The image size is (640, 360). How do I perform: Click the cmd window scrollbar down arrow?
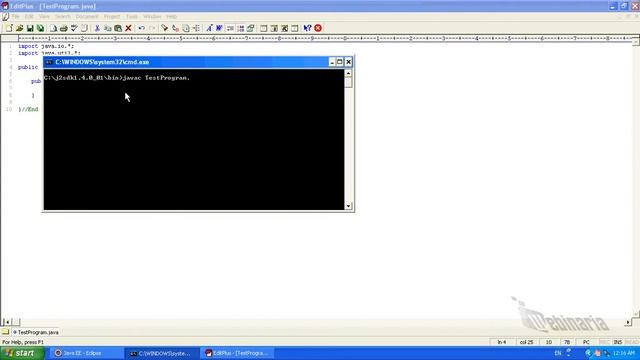[x=348, y=206]
